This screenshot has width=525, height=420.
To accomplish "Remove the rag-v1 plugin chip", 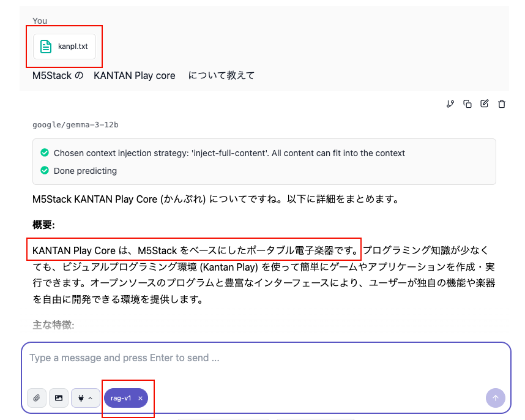I will click(x=140, y=398).
